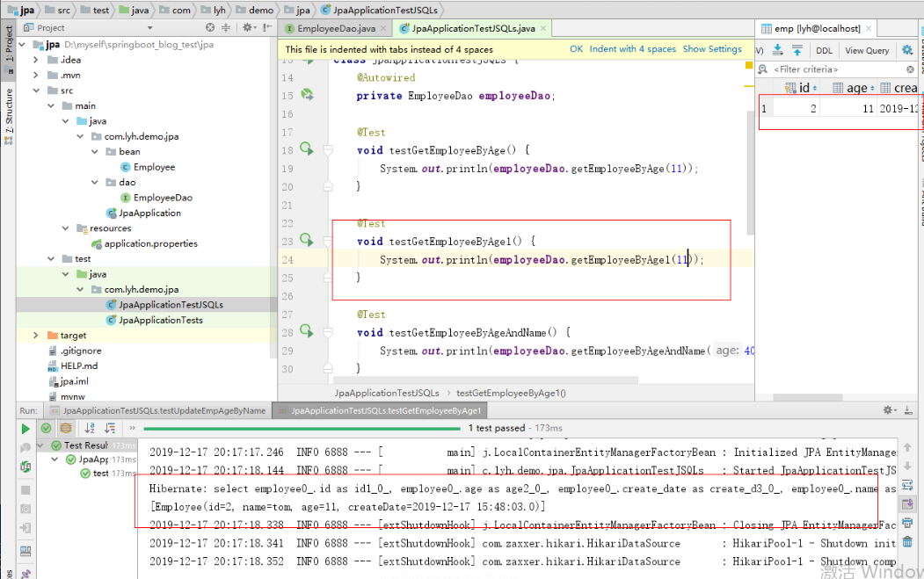
Task: Print the console output
Action: point(907,523)
